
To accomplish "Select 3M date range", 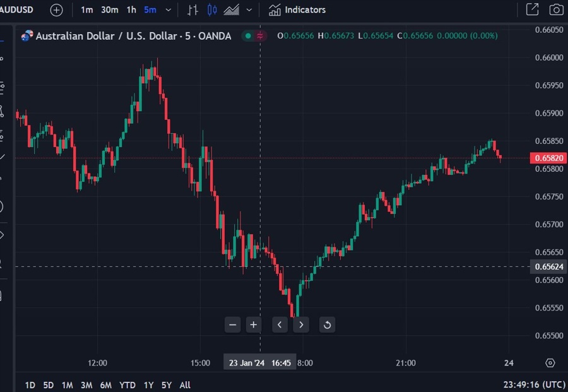I will point(86,385).
